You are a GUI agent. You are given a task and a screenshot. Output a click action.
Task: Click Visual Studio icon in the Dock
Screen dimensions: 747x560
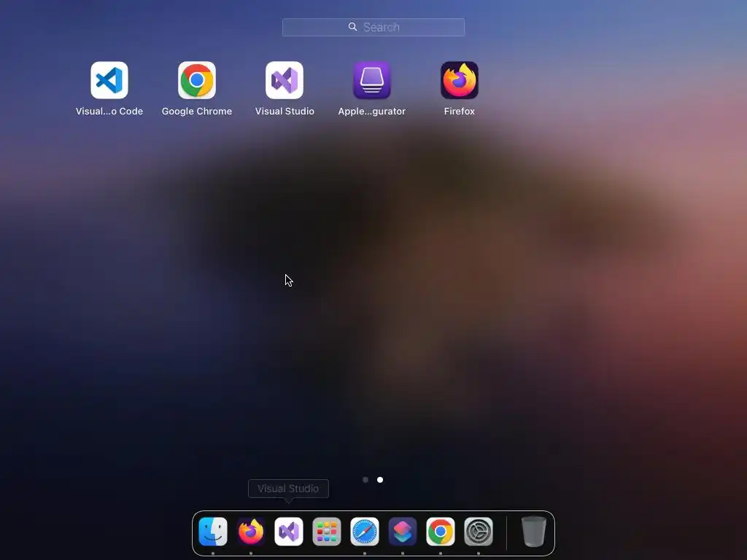pyautogui.click(x=289, y=532)
